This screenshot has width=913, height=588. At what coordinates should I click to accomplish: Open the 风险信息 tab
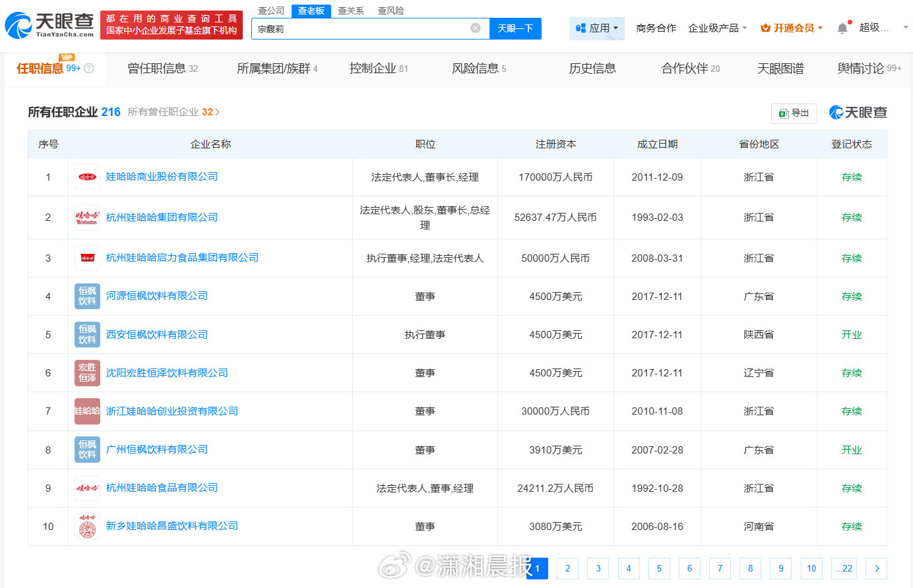(x=479, y=68)
